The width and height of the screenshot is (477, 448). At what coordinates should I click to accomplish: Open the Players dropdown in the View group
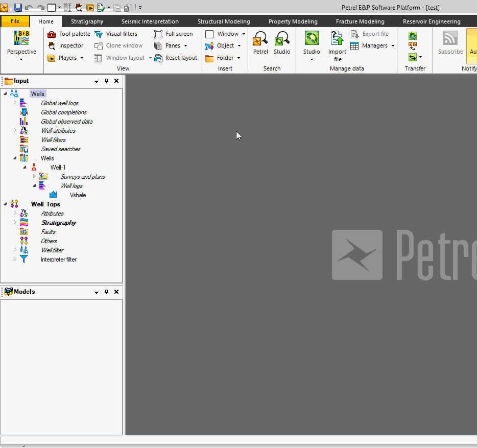click(65, 58)
